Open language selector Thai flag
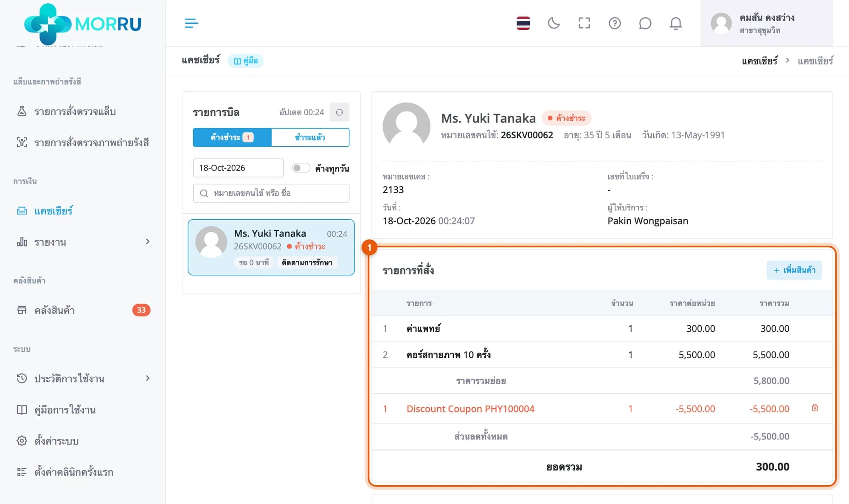849x504 pixels. [x=523, y=23]
